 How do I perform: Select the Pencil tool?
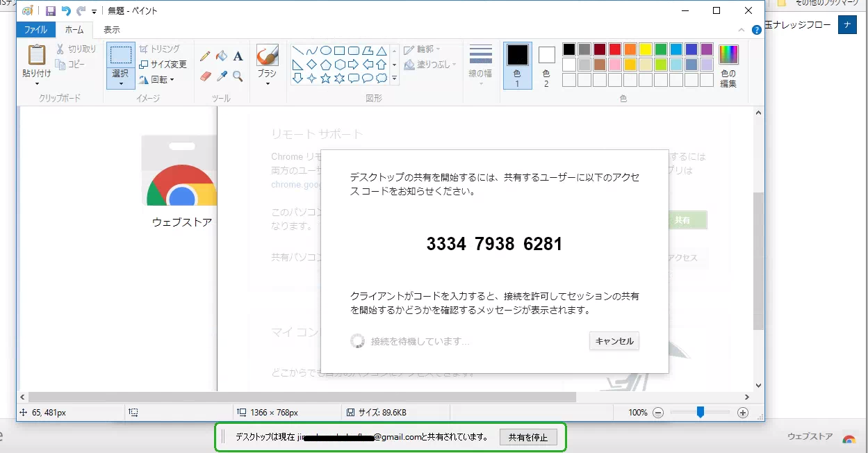pyautogui.click(x=206, y=56)
